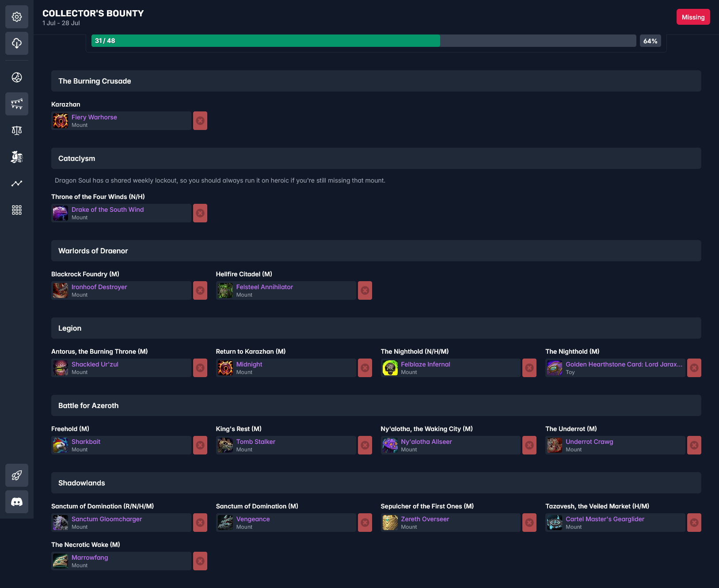Collapse the Cataclysm section header

[376, 158]
